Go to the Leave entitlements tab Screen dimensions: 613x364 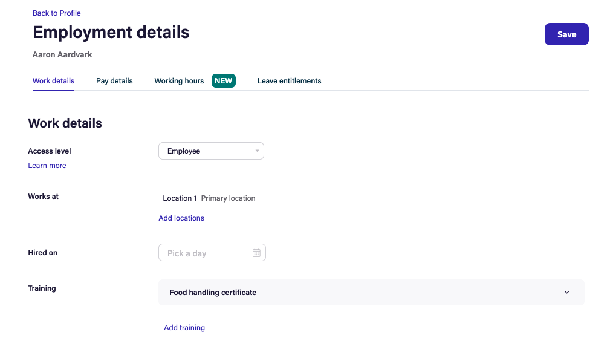pos(289,81)
